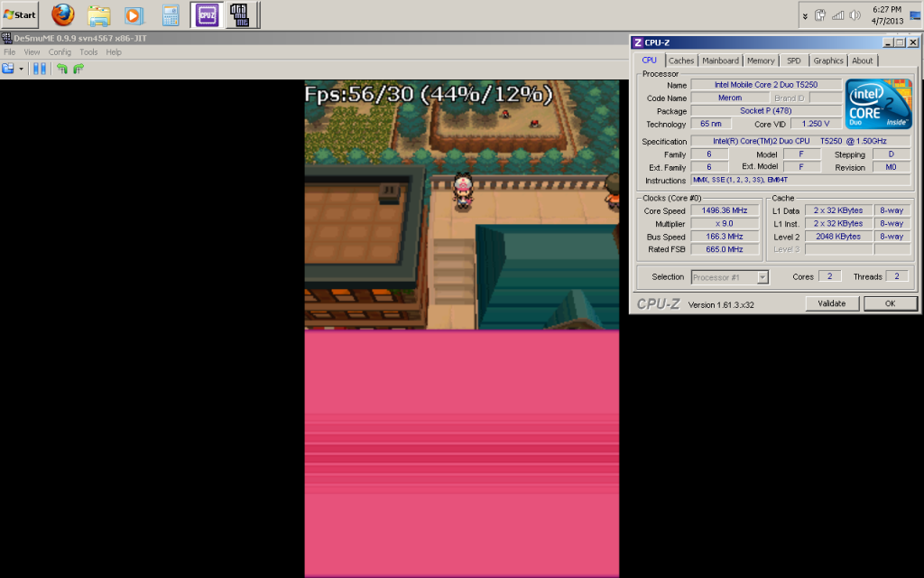Open Firefox from the taskbar
Image resolution: width=924 pixels, height=578 pixels.
coord(63,14)
